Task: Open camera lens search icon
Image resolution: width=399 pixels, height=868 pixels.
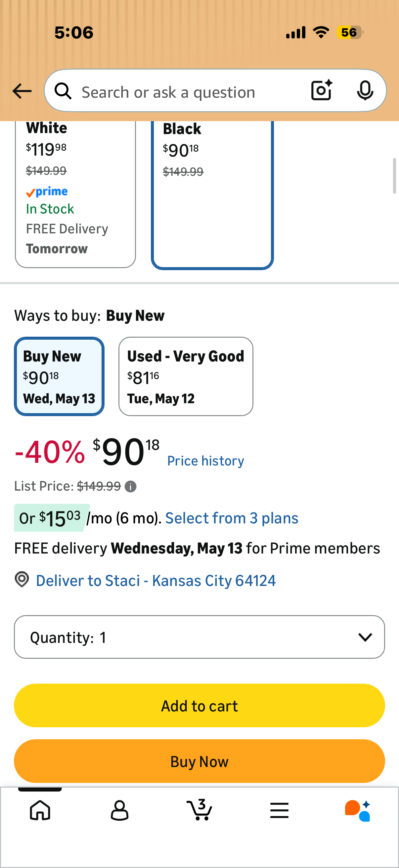Action: pos(322,90)
